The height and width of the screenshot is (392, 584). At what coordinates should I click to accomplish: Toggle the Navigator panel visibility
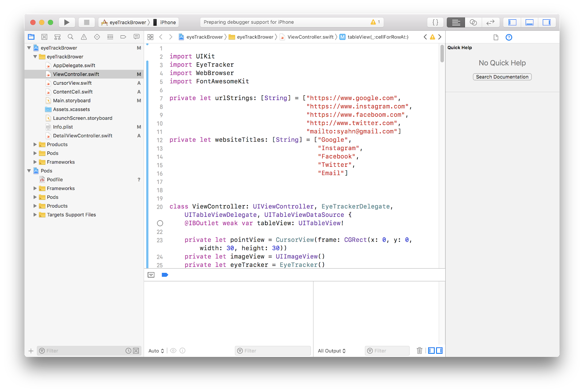pyautogui.click(x=512, y=22)
